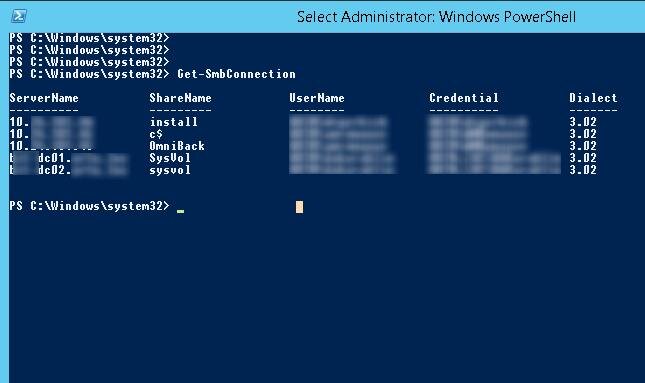Click the ServerName column header
The height and width of the screenshot is (383, 645).
(44, 98)
